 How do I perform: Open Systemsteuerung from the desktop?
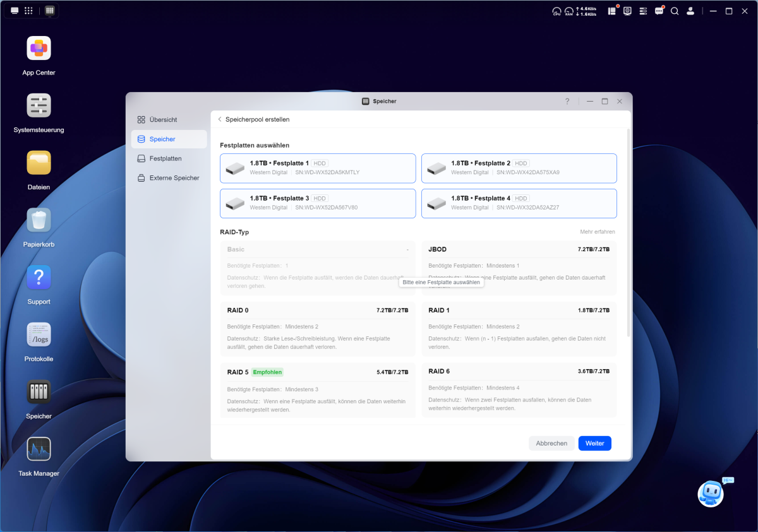[x=39, y=105]
